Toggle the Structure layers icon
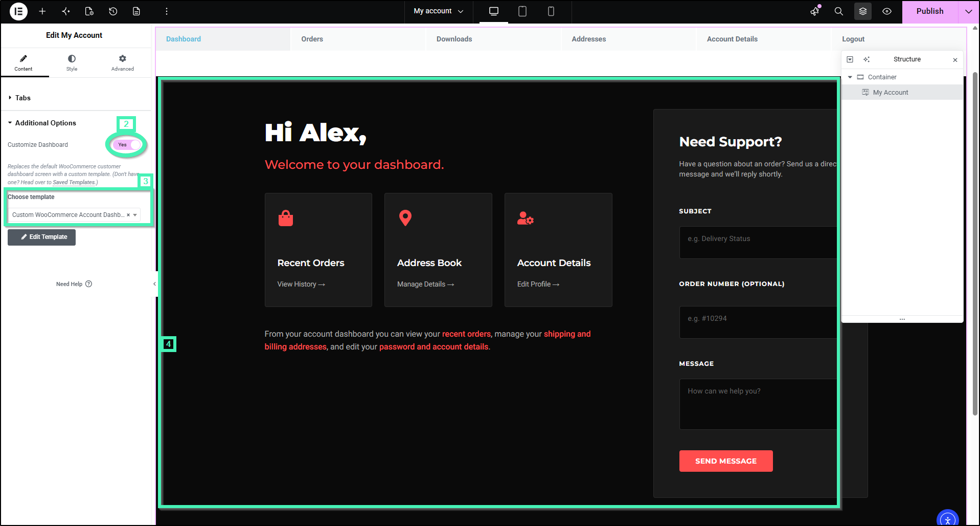This screenshot has height=526, width=980. [863, 11]
